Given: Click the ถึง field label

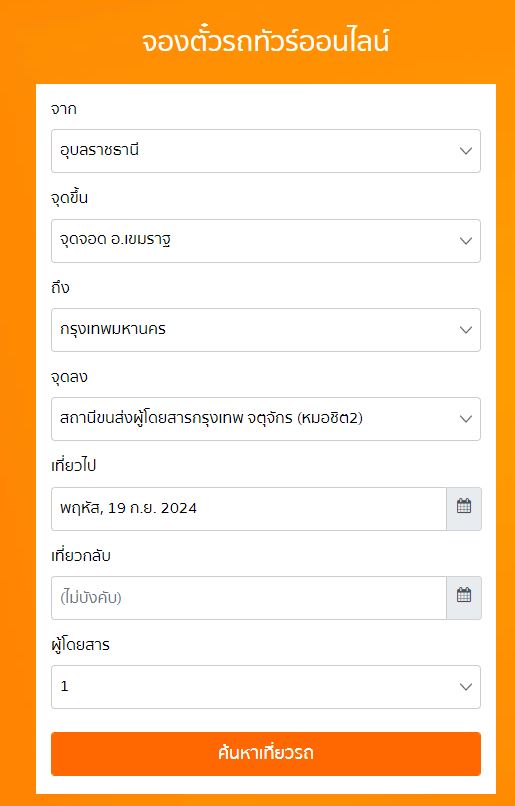Looking at the screenshot, I should point(60,287).
